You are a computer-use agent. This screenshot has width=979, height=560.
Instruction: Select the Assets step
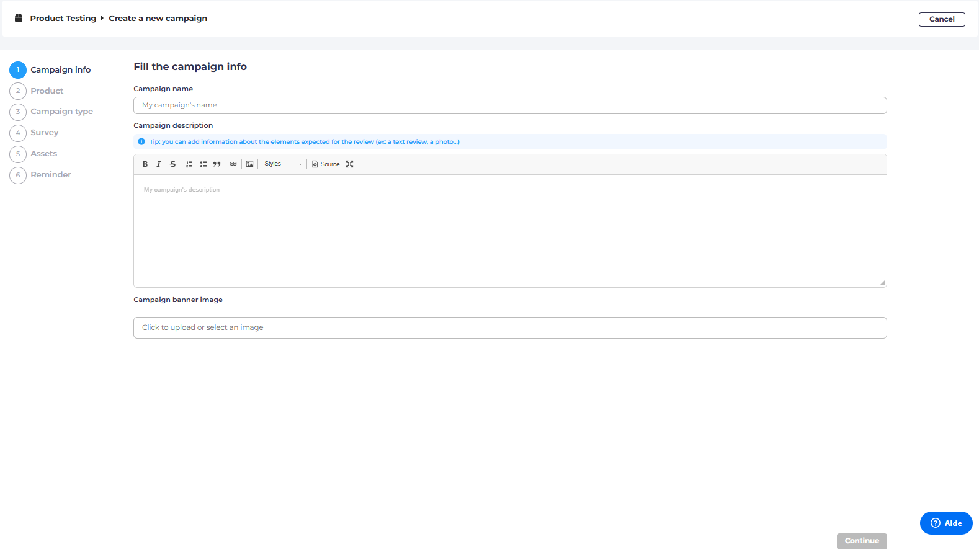click(34, 154)
